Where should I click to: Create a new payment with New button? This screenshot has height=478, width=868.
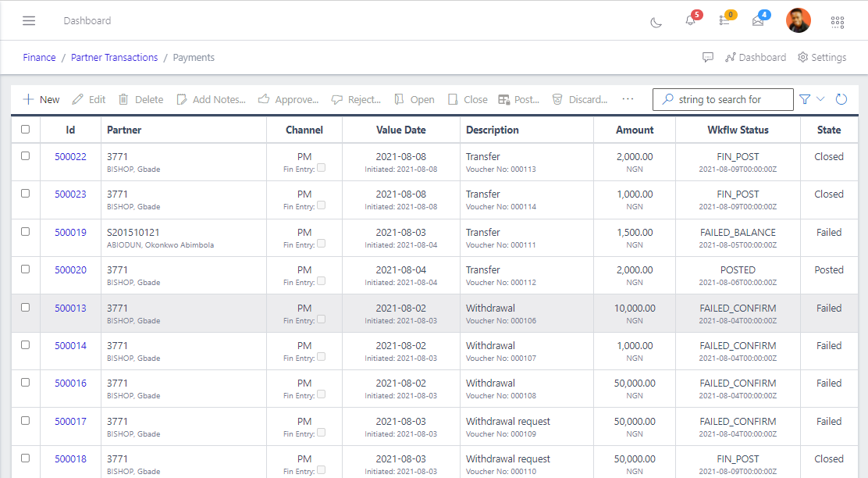[x=41, y=99]
